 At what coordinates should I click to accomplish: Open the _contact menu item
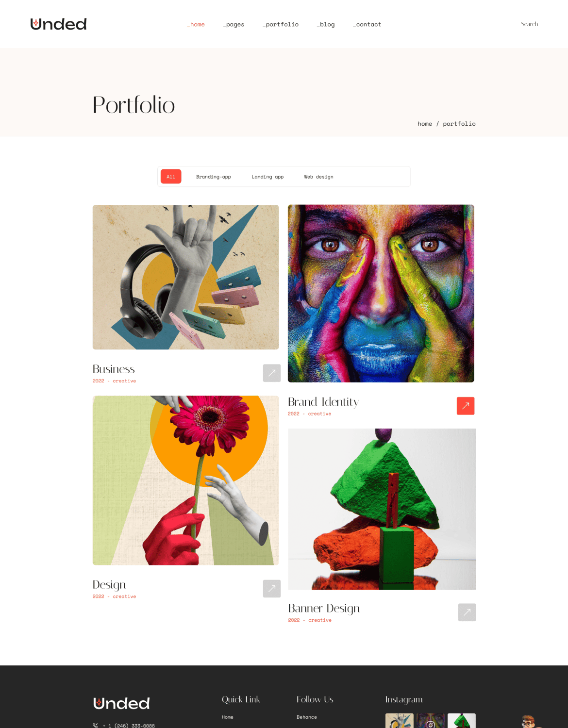coord(367,24)
